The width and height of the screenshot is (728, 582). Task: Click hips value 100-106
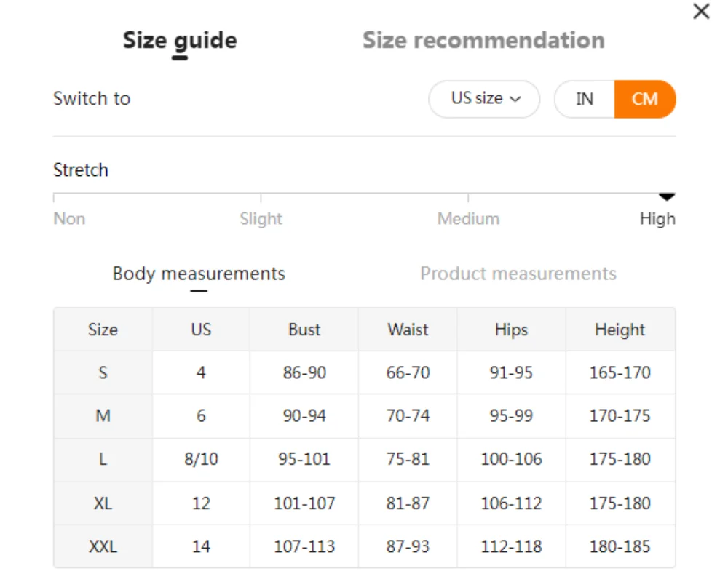[x=511, y=460]
